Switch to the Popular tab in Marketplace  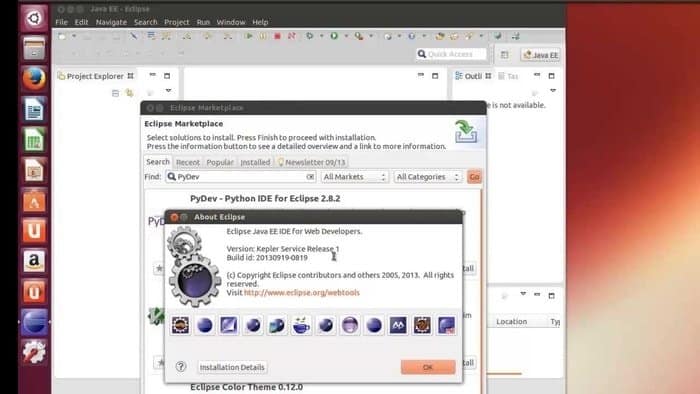220,162
